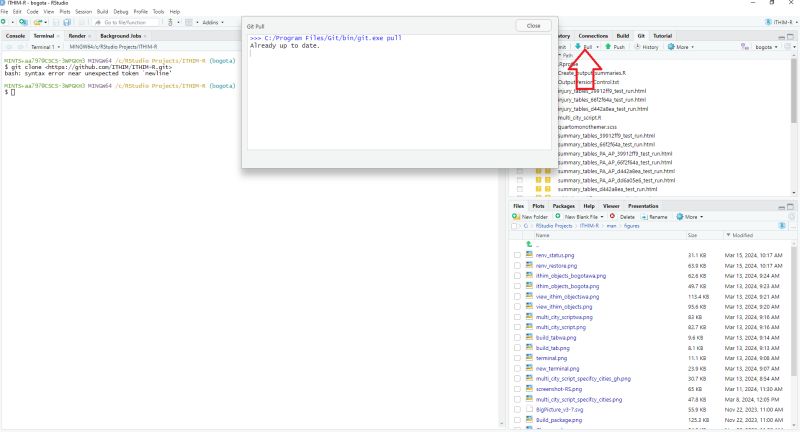Switch to the Connections tab

click(593, 36)
